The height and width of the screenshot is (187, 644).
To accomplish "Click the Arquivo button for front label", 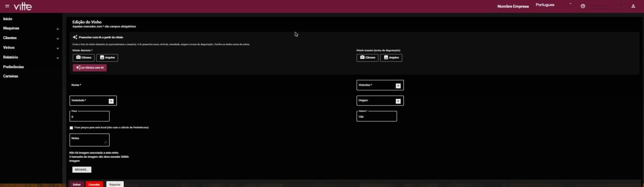I will click(x=107, y=58).
